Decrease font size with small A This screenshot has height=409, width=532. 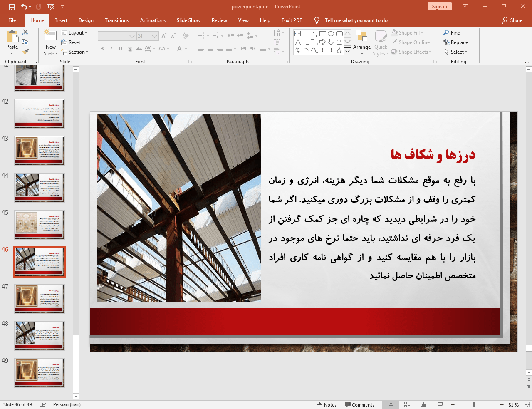[173, 36]
